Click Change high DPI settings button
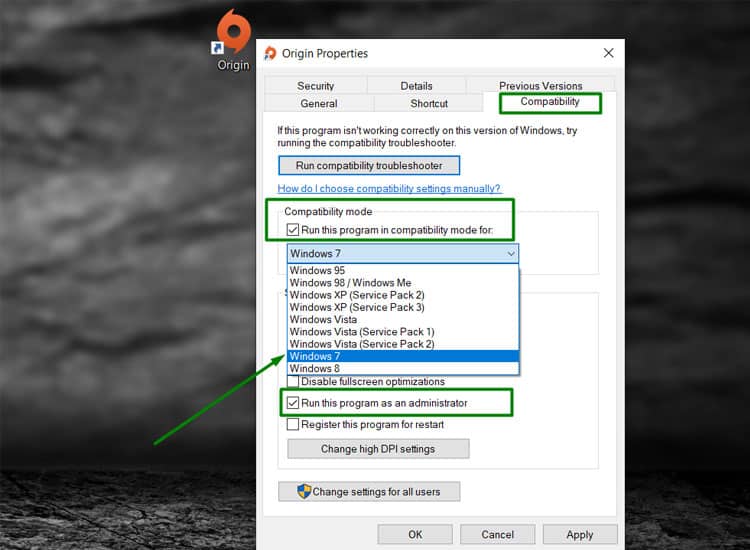Screen dimensions: 750x550 (x=378, y=449)
